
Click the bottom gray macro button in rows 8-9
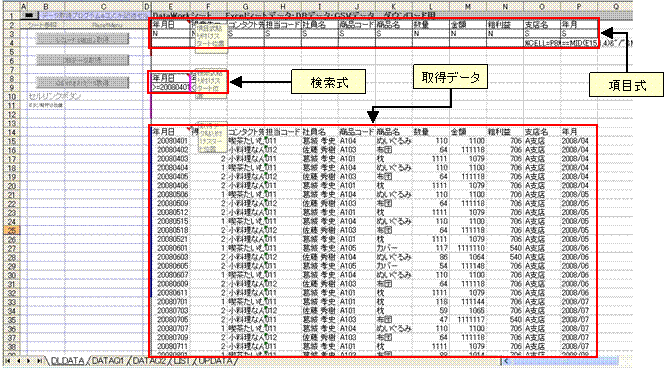coord(82,83)
